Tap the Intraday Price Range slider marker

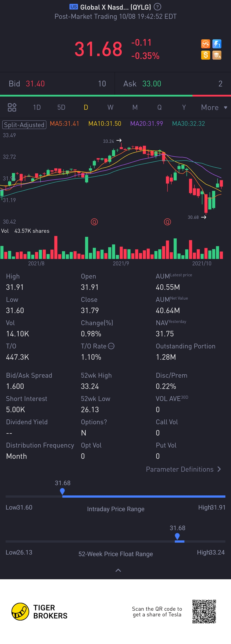point(62,492)
